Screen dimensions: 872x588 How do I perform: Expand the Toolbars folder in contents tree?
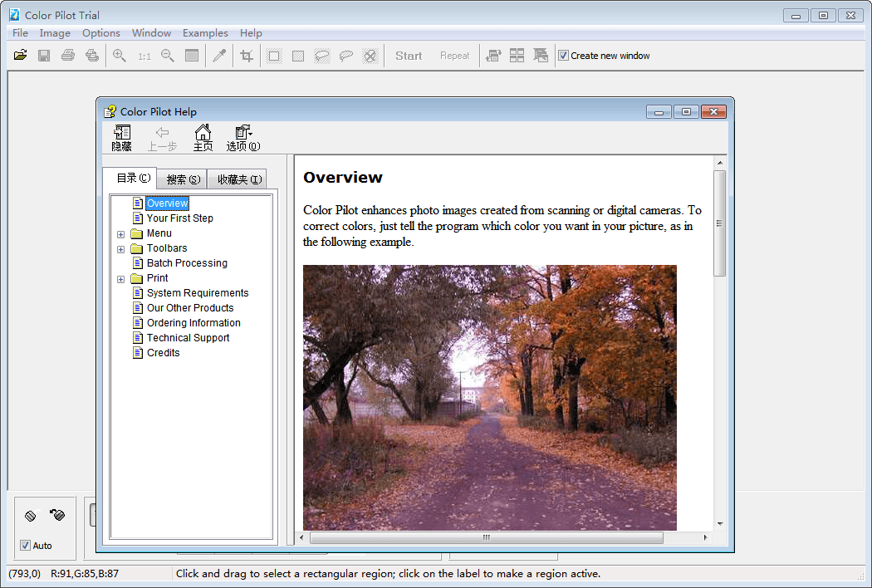click(x=120, y=250)
